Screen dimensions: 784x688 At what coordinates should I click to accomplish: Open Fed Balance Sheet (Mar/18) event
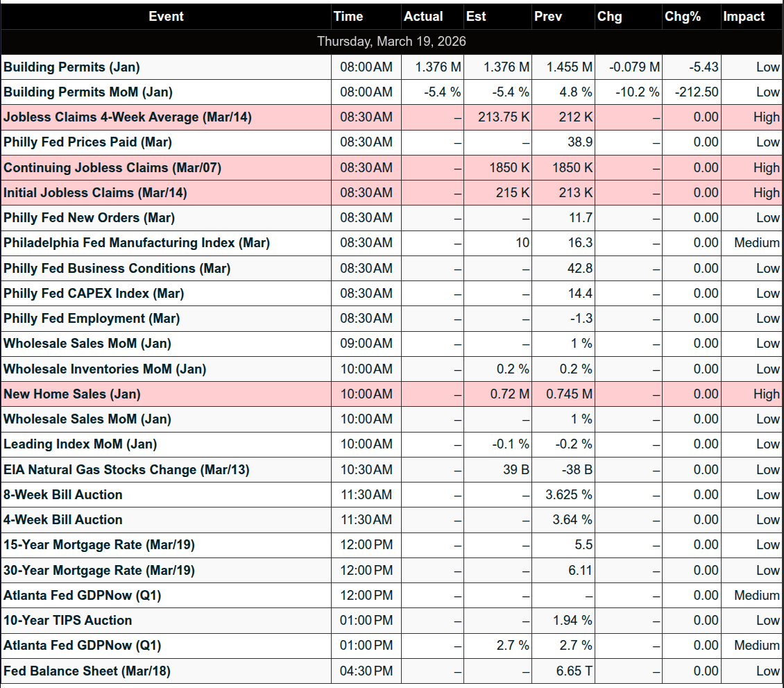pyautogui.click(x=87, y=671)
